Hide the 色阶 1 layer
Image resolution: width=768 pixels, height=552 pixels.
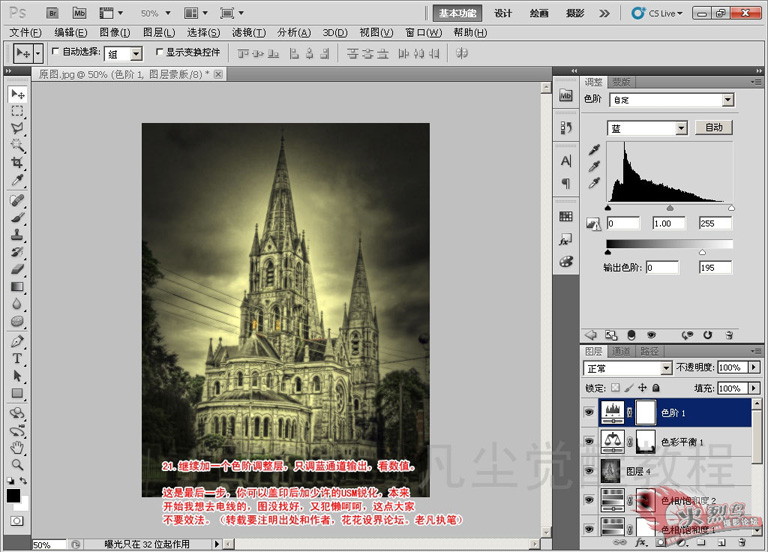589,412
